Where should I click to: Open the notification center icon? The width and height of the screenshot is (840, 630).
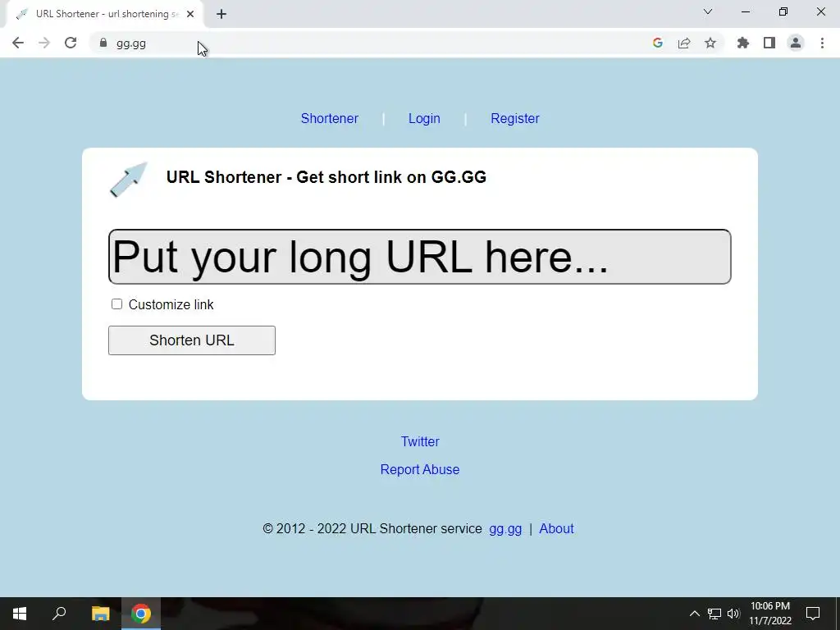813,614
